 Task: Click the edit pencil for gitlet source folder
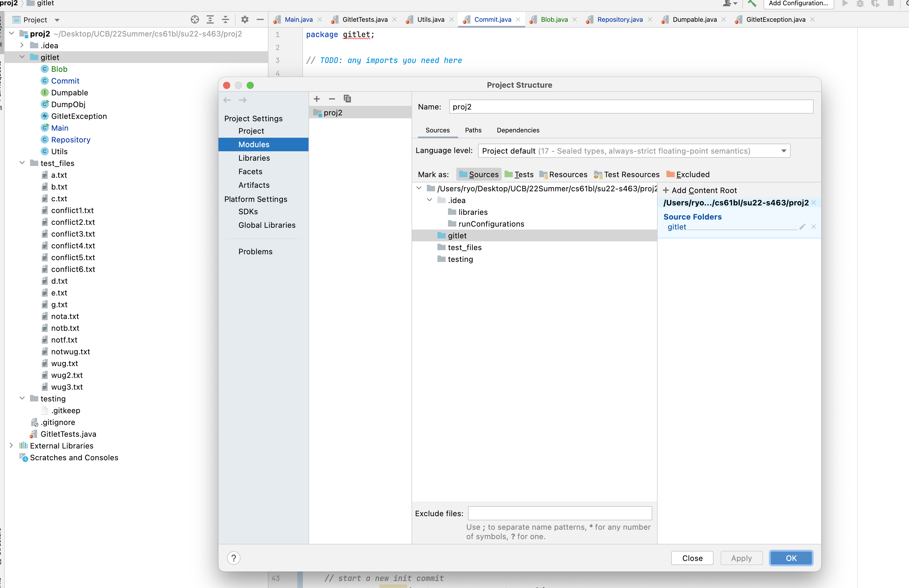pyautogui.click(x=802, y=227)
